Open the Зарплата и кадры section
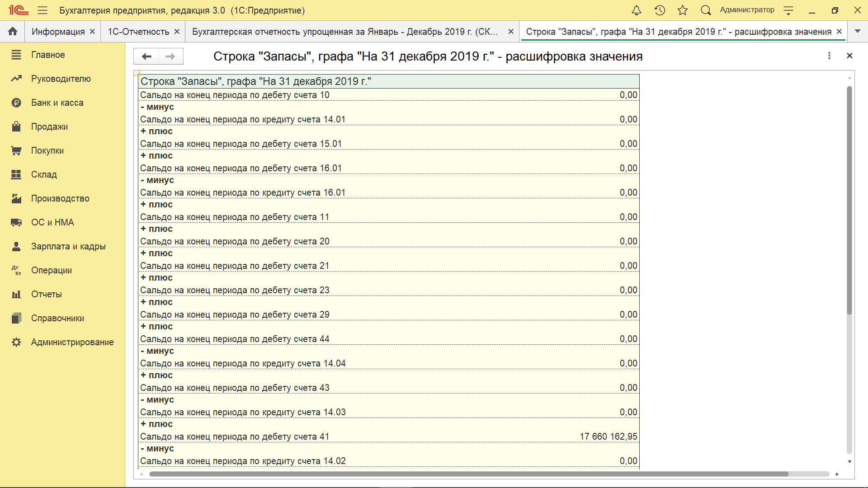The width and height of the screenshot is (868, 488). [68, 246]
